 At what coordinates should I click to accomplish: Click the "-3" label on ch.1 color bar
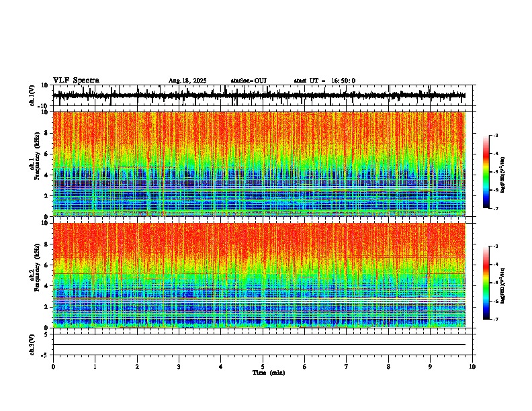pyautogui.click(x=496, y=135)
